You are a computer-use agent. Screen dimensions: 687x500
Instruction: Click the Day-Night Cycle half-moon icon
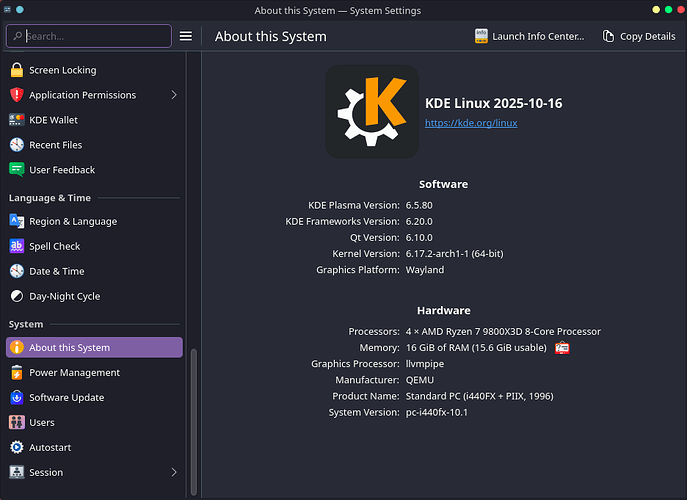coord(16,296)
